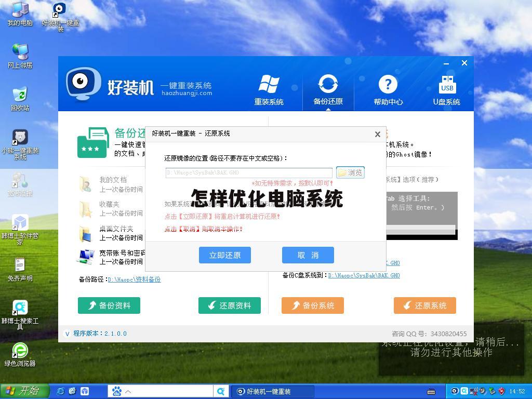Open 免责声明 text file icon
Viewport: 532px width, 399px height.
click(20, 270)
